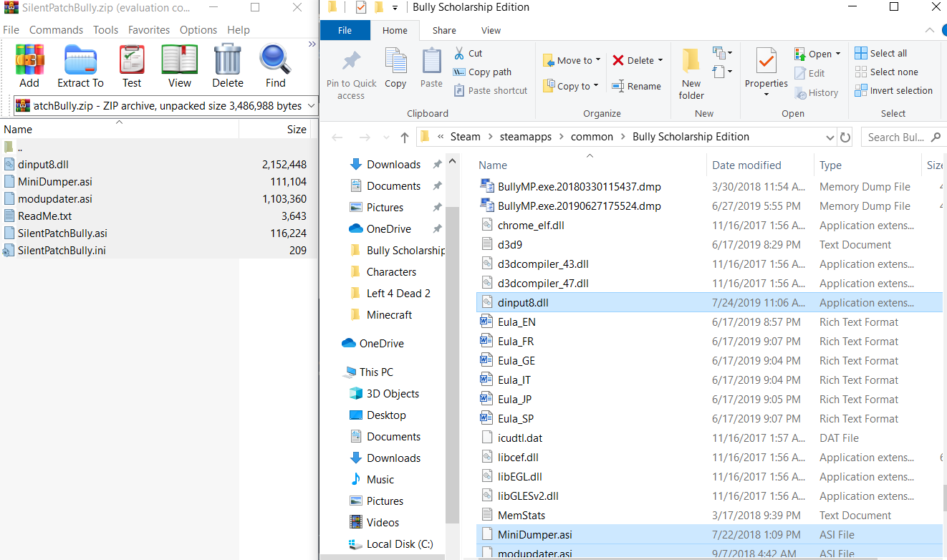Click History in the Open group
The image size is (947, 560).
(816, 92)
